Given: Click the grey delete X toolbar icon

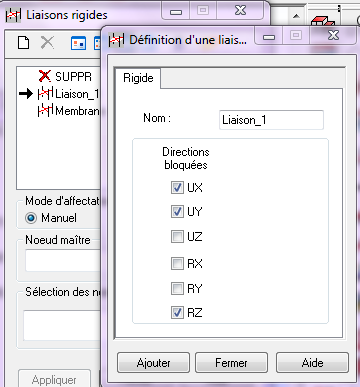Looking at the screenshot, I should pyautogui.click(x=47, y=43).
